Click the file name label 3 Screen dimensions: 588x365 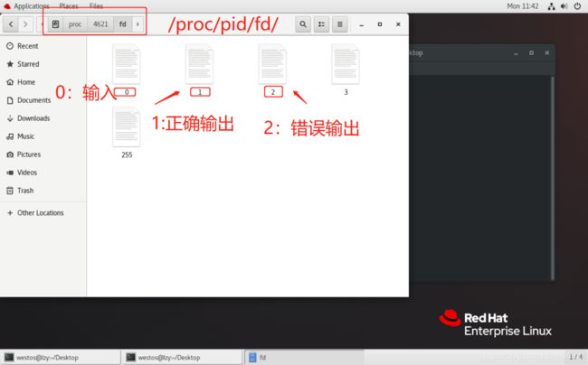pyautogui.click(x=346, y=92)
